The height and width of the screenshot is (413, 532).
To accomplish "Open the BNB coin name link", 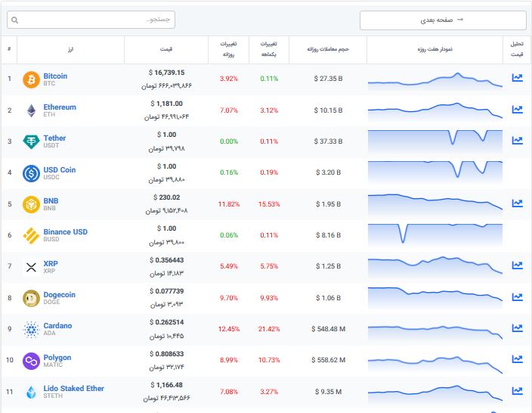I will point(51,200).
